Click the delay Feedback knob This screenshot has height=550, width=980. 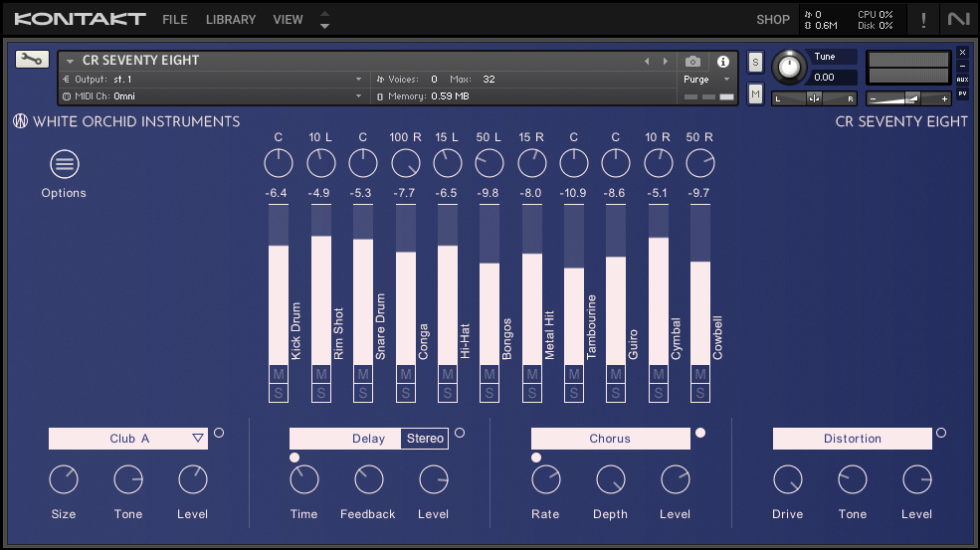pyautogui.click(x=369, y=479)
